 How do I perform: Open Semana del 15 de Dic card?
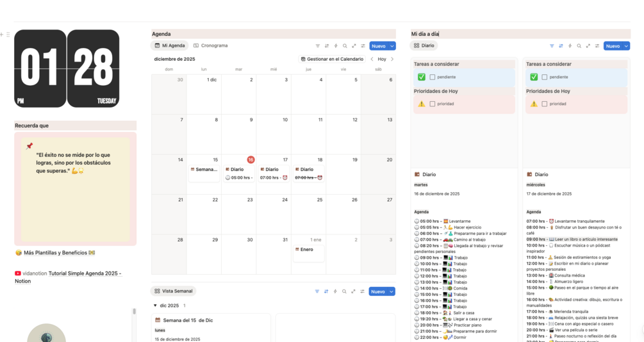(x=211, y=328)
